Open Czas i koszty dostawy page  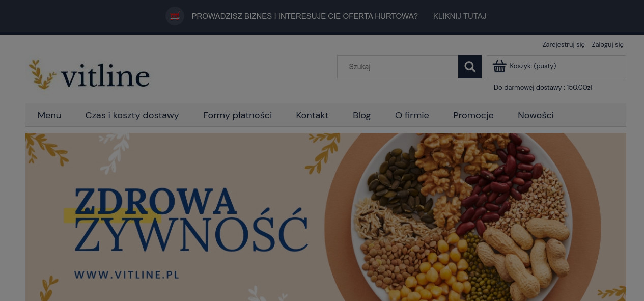132,115
